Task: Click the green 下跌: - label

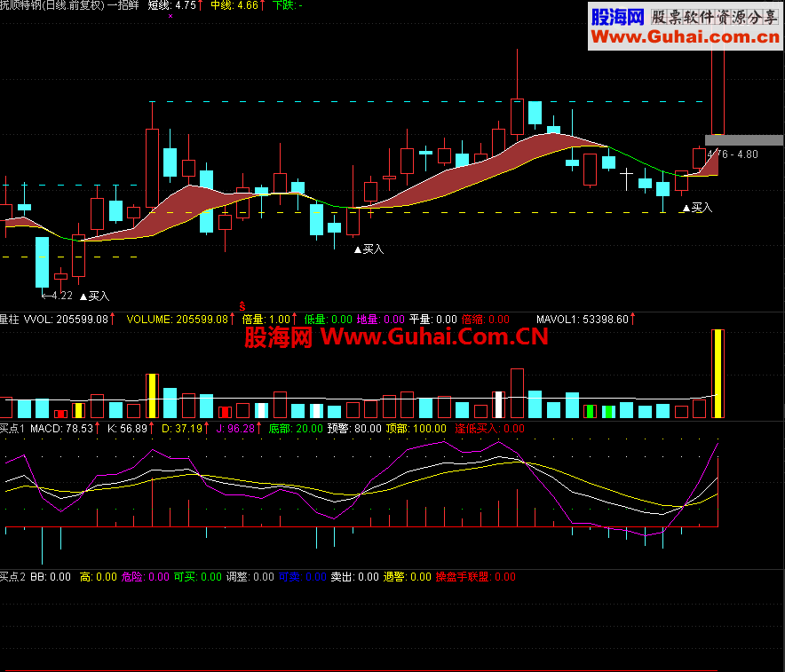Action: click(x=288, y=5)
